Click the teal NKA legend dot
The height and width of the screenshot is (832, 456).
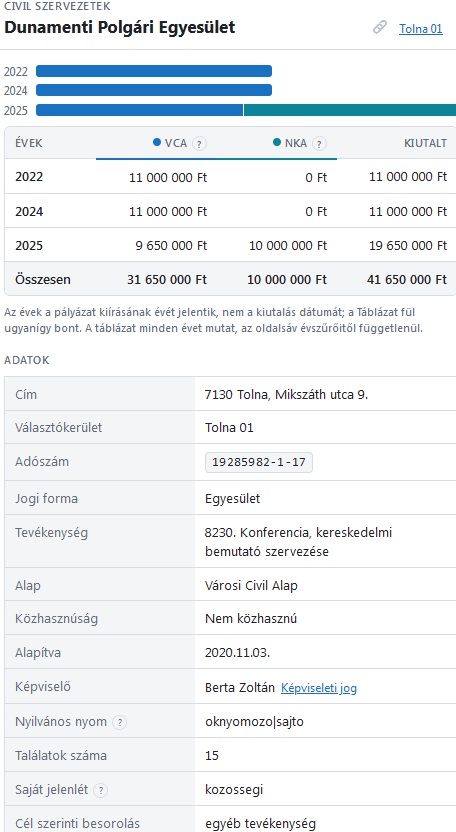pyautogui.click(x=277, y=142)
